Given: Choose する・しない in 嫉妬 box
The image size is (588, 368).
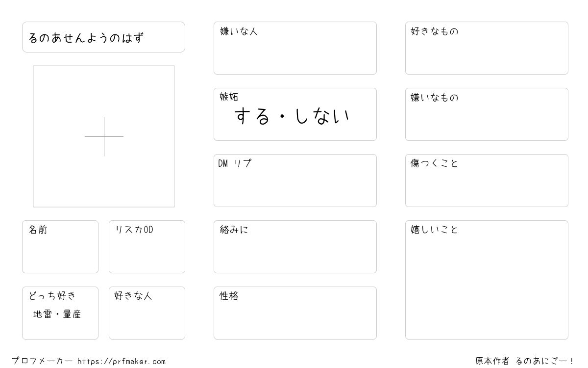Looking at the screenshot, I should click(x=293, y=116).
